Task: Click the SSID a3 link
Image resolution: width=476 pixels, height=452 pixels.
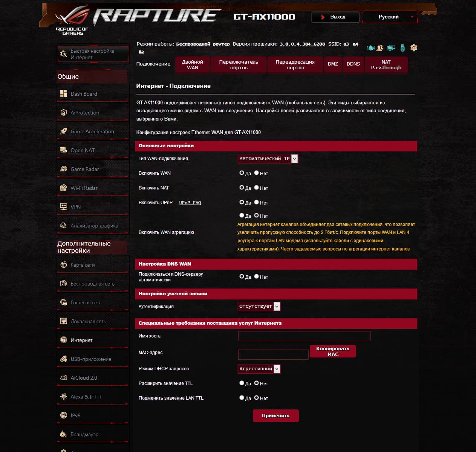Action: (346, 44)
